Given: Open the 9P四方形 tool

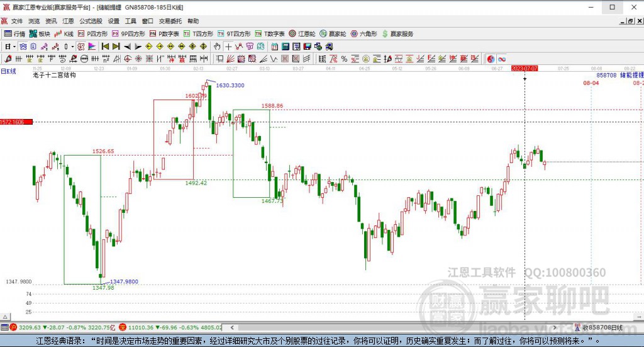Looking at the screenshot, I should point(128,34).
